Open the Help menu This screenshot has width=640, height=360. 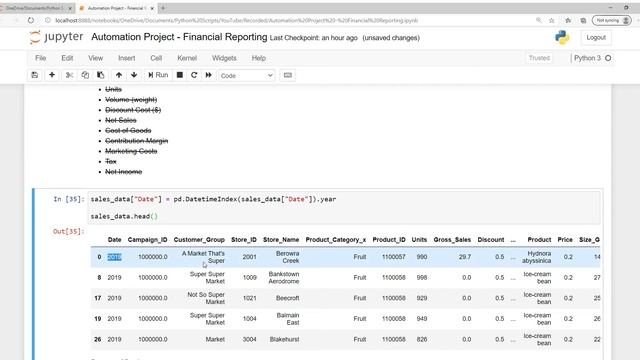point(258,58)
